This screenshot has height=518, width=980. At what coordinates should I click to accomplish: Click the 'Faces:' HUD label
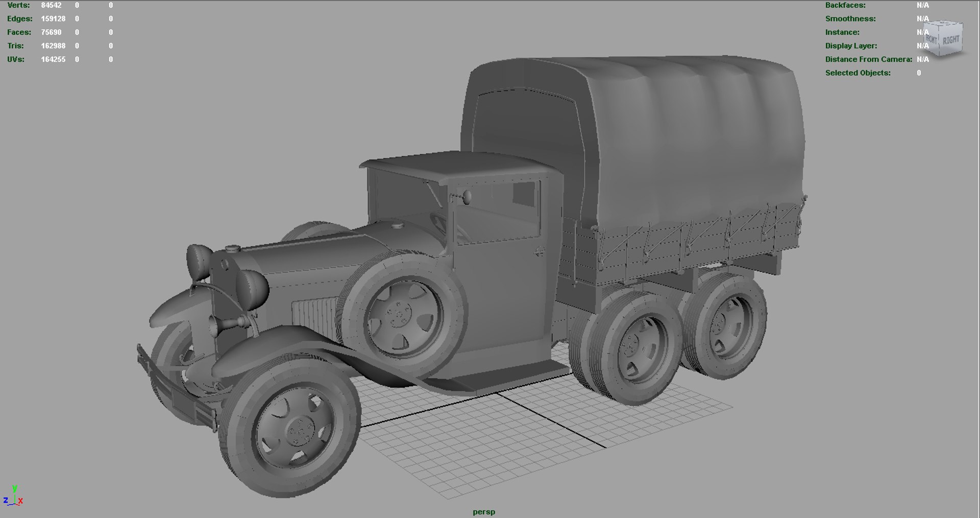19,32
